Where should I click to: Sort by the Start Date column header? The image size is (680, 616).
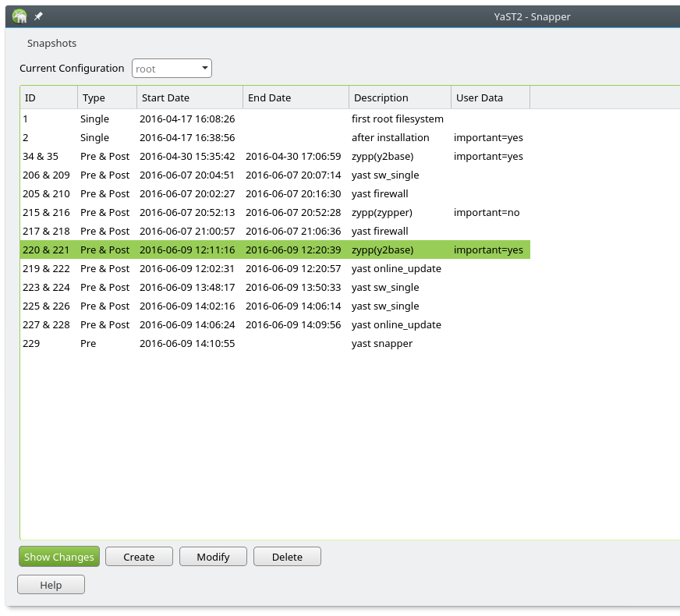point(190,98)
